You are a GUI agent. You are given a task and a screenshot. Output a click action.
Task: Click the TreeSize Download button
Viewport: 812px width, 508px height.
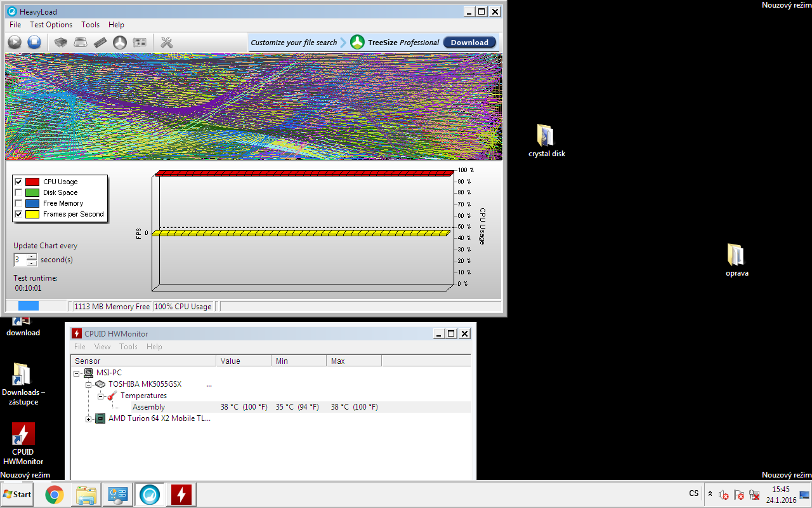[469, 43]
